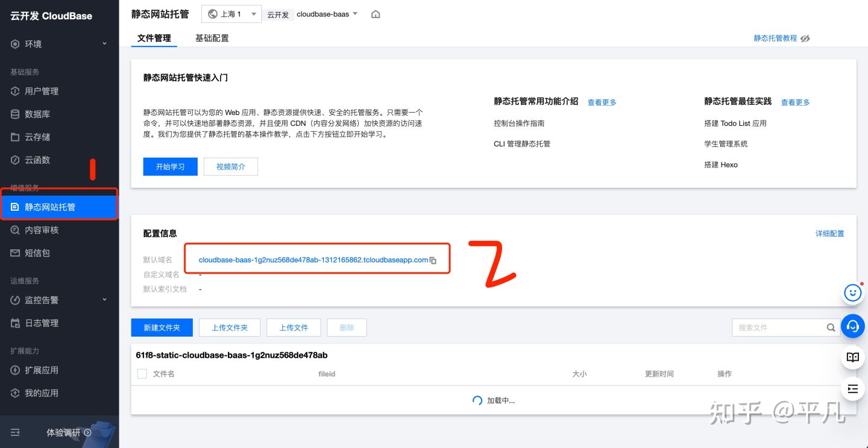
Task: Click the 内容审核 icon in sidebar
Action: [15, 229]
